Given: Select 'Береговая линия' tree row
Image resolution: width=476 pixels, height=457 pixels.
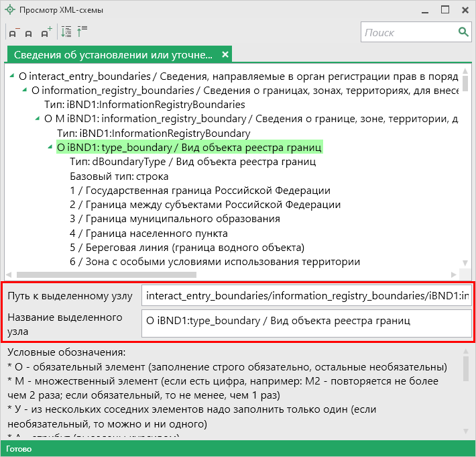Looking at the screenshot, I should [x=186, y=247].
